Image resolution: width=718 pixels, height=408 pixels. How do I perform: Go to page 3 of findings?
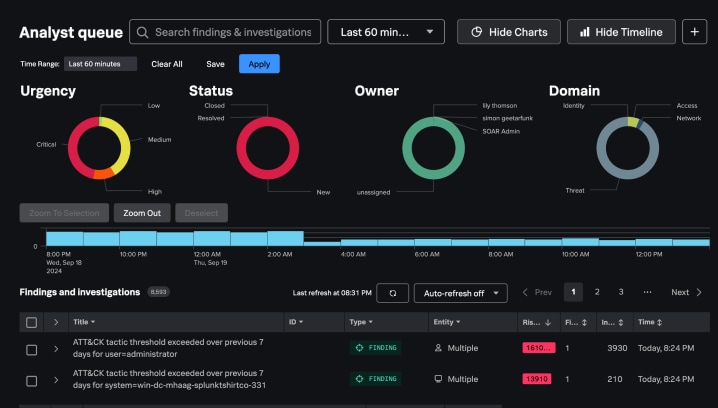621,292
